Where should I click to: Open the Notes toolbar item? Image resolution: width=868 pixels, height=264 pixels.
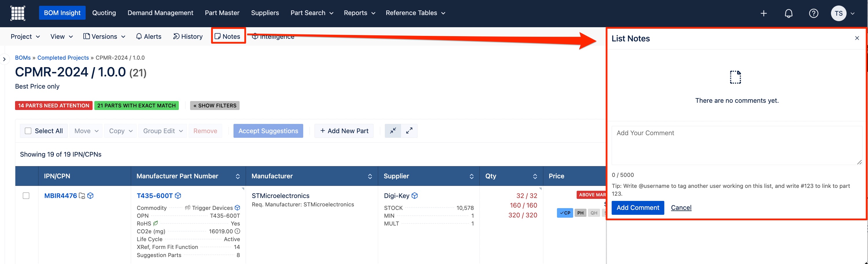[228, 36]
